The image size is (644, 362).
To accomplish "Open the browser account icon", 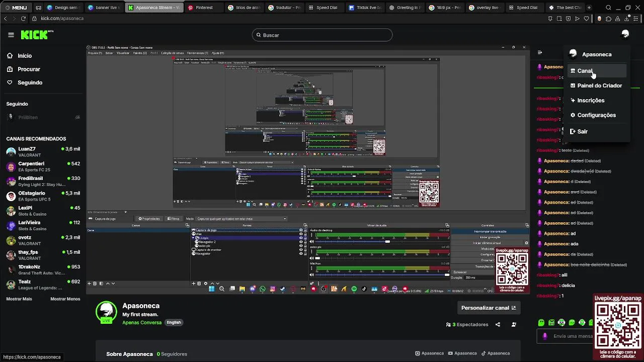I will click(618, 19).
